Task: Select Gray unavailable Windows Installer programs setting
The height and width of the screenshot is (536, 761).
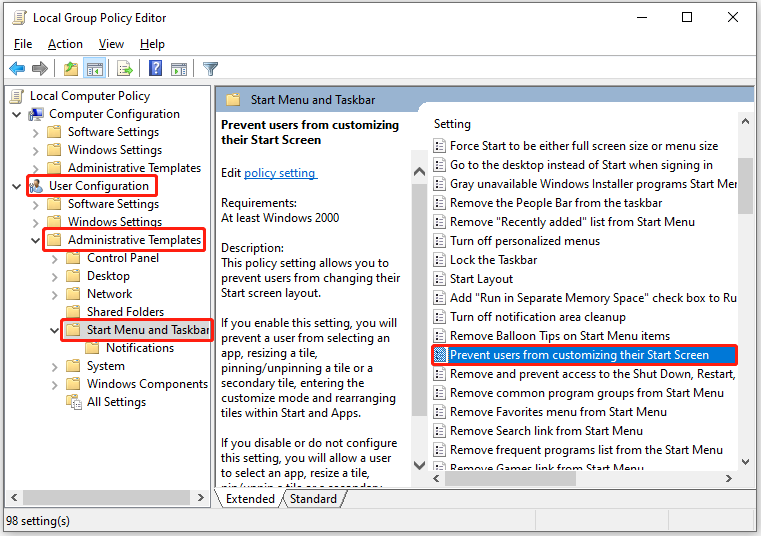Action: (x=593, y=184)
